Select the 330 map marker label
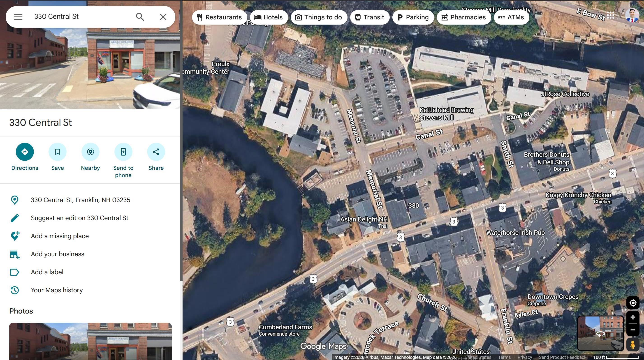644x360 pixels. pos(413,206)
